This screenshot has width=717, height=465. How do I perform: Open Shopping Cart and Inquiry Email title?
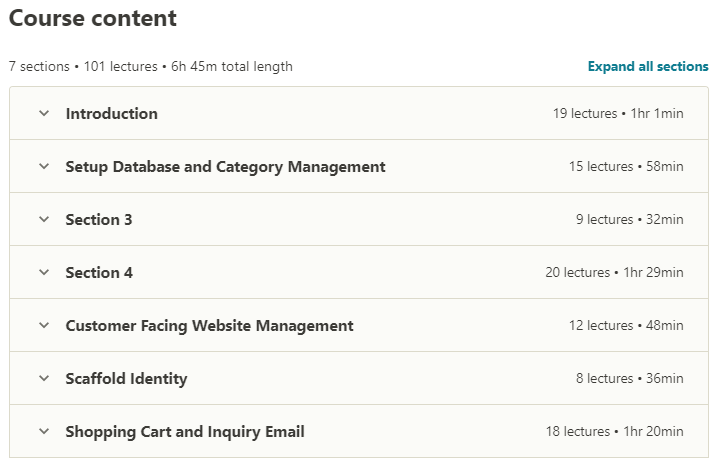coord(185,432)
